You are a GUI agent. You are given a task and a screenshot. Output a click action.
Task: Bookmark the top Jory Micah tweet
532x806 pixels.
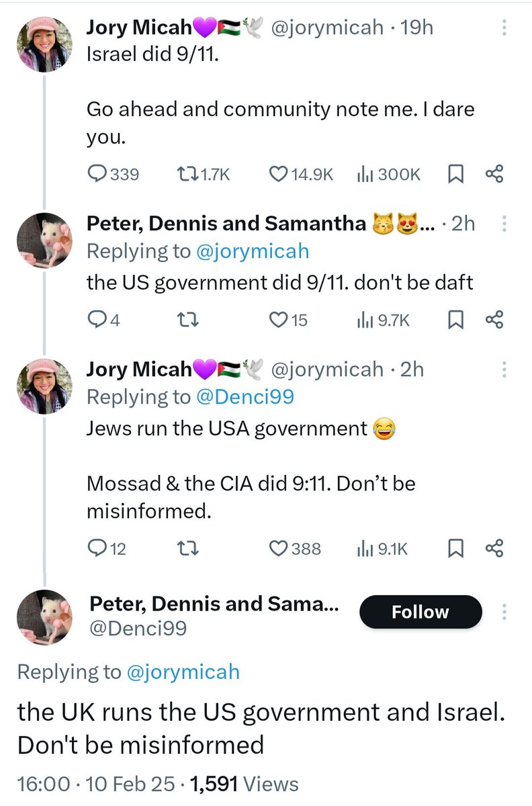click(454, 175)
